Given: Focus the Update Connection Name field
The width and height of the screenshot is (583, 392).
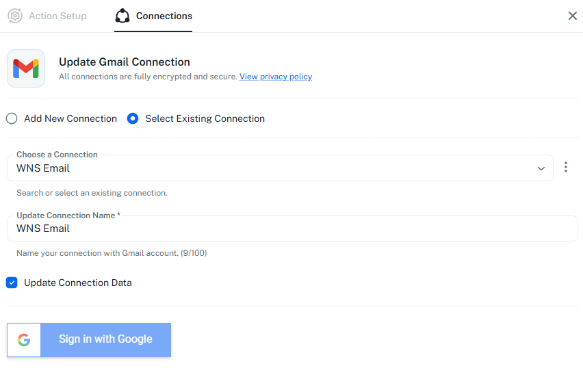Looking at the screenshot, I should click(x=292, y=228).
